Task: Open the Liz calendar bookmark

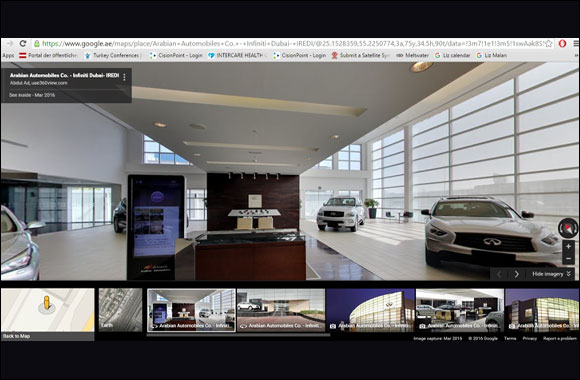Action: (x=452, y=55)
